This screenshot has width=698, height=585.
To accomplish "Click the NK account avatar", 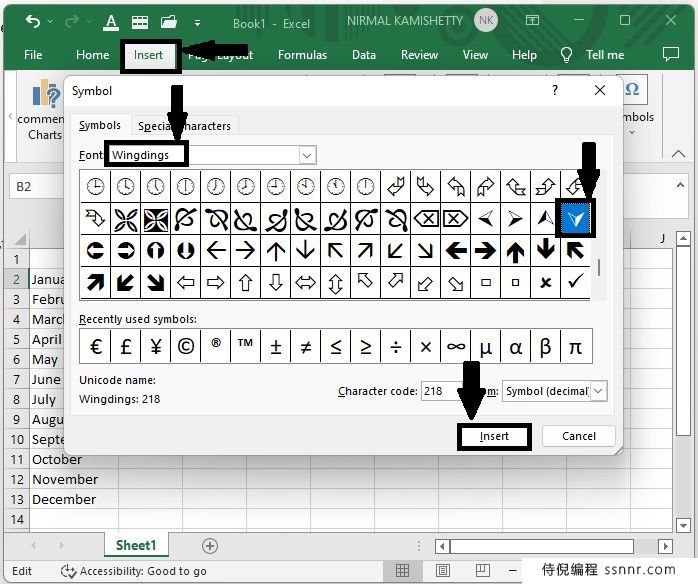I will click(x=486, y=20).
